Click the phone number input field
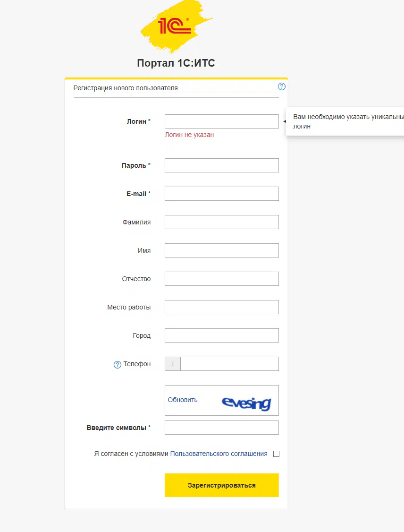This screenshot has width=404, height=532. click(x=229, y=364)
